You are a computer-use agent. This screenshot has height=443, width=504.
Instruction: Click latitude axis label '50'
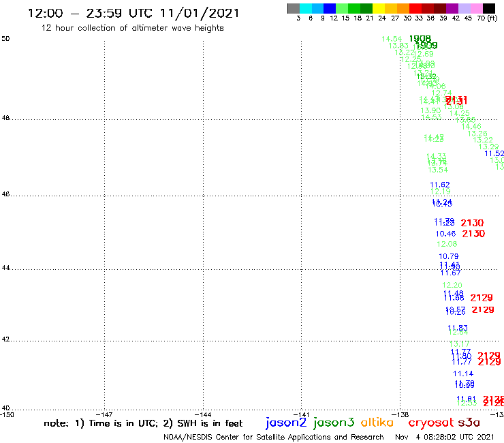(x=5, y=39)
